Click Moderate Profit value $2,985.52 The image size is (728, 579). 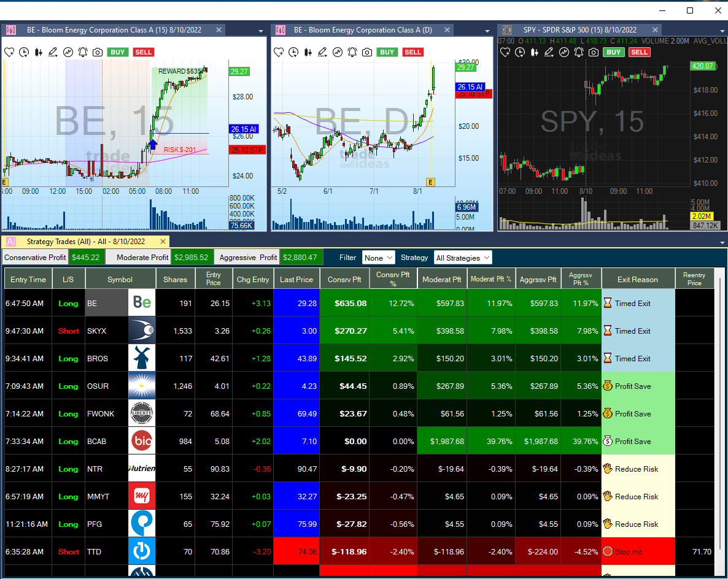[x=192, y=257]
